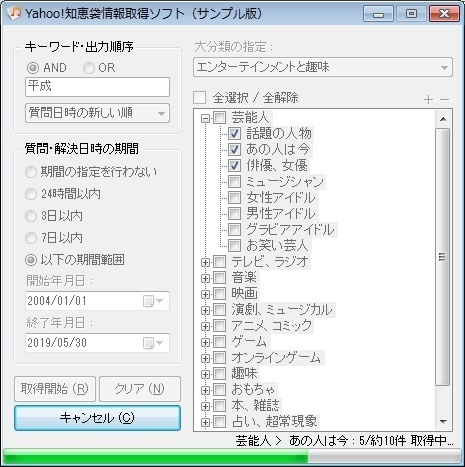Expand the 映画 tree node
Viewport: 465px width, 467px height.
(205, 294)
